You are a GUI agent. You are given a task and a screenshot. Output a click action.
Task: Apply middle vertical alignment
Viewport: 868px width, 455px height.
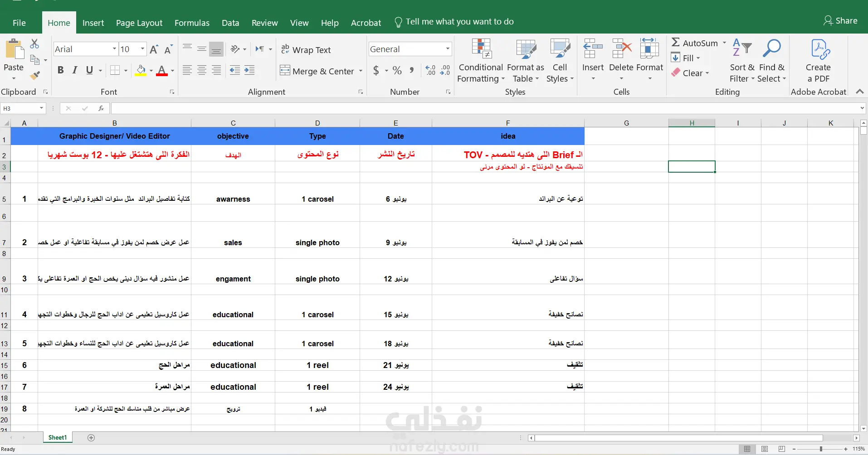point(202,49)
